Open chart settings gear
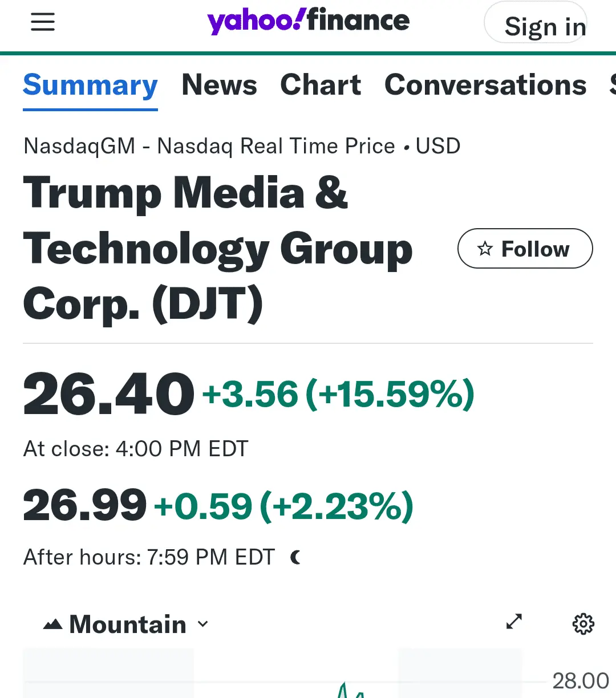 click(x=583, y=624)
